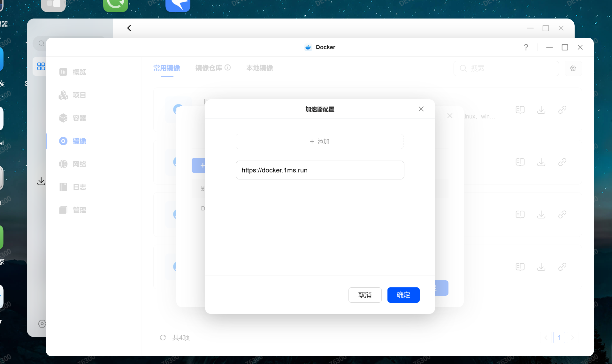Go to 项目 in the Docker sidebar
Screen dimensions: 612x364
pyautogui.click(x=73, y=95)
